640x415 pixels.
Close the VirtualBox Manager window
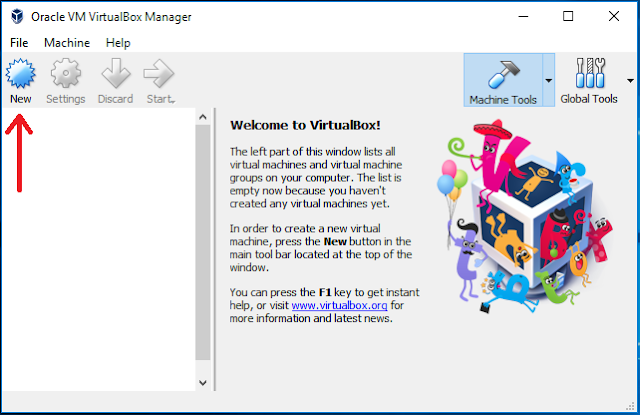point(613,16)
